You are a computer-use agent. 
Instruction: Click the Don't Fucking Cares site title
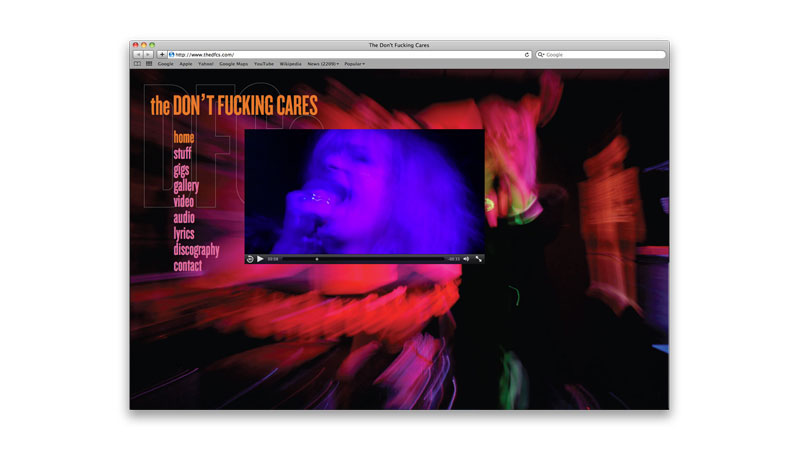pos(234,106)
